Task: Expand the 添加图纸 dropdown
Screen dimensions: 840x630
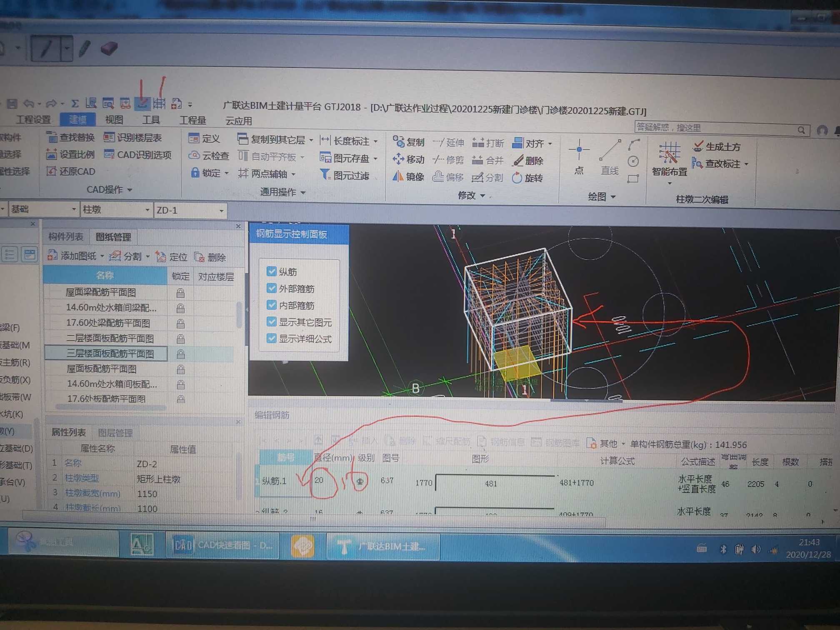Action: tap(102, 256)
